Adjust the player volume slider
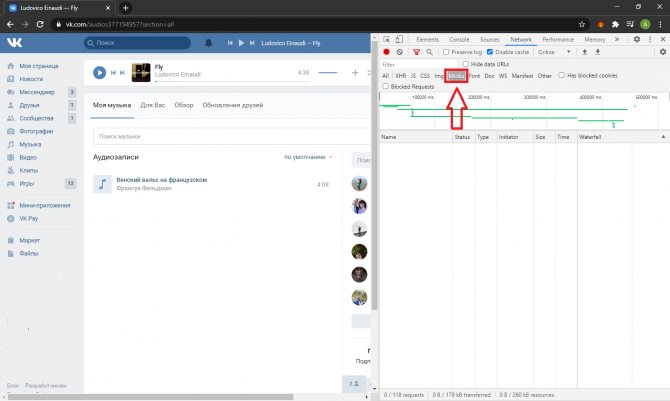The image size is (670, 401). click(329, 73)
